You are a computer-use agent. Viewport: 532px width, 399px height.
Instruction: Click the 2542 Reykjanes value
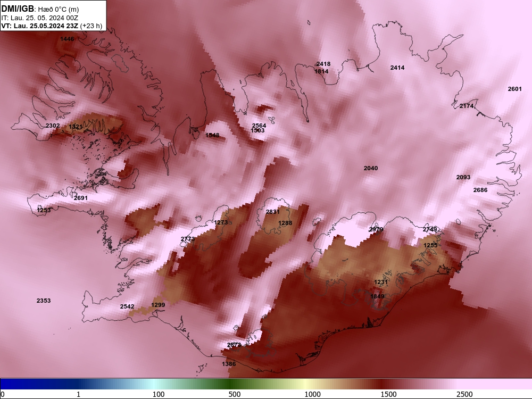pyautogui.click(x=127, y=306)
